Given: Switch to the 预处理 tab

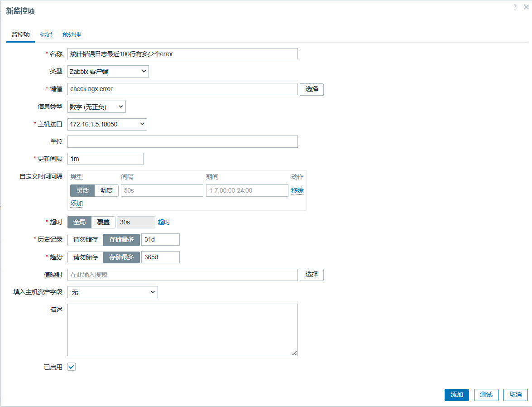Looking at the screenshot, I should [x=72, y=34].
